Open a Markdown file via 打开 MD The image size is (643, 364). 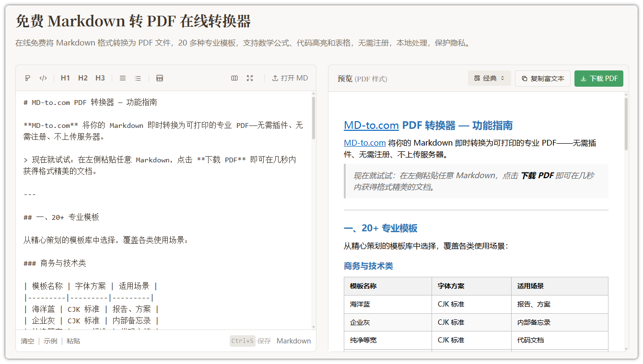point(290,78)
